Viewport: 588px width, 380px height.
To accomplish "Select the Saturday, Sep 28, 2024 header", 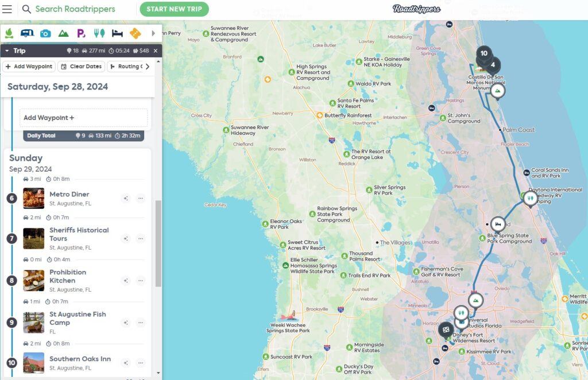I will (58, 87).
